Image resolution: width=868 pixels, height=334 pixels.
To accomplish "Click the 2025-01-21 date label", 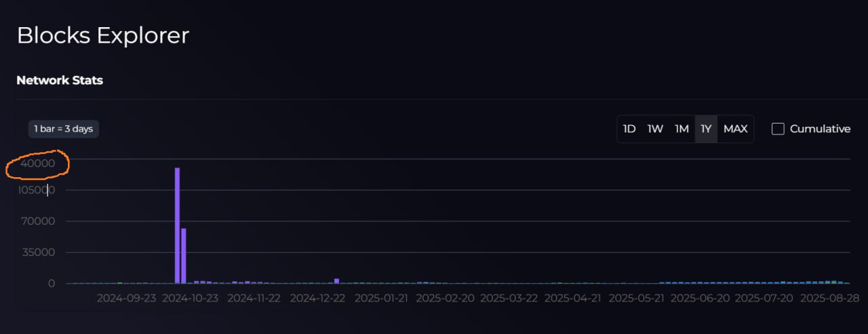I will [x=381, y=298].
